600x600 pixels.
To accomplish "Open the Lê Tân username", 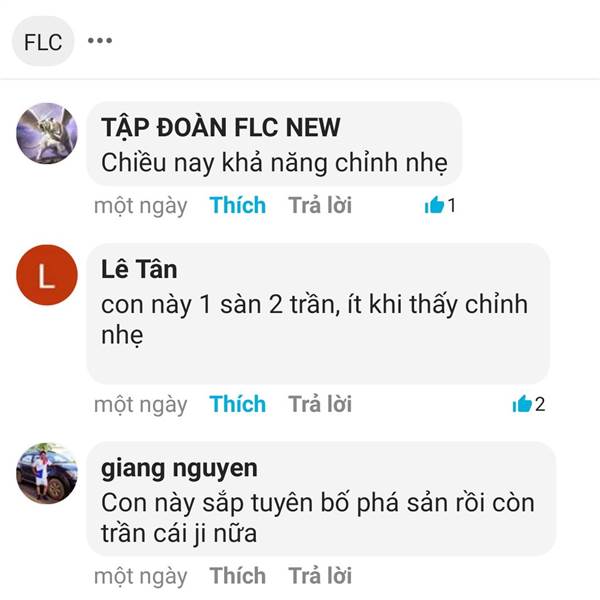I will [139, 269].
